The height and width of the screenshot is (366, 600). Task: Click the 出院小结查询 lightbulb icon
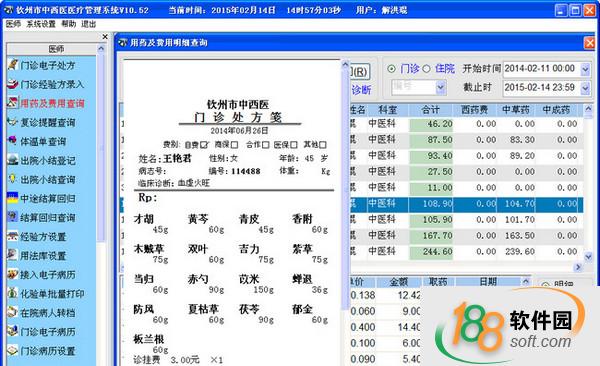pos(13,179)
